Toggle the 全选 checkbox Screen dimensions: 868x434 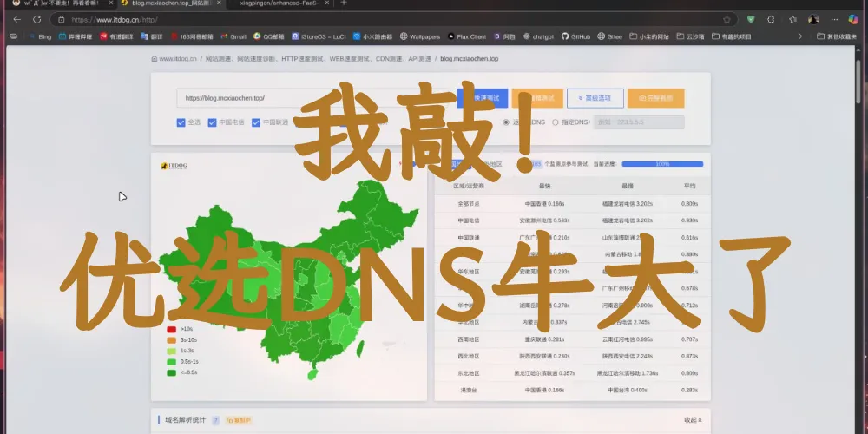tap(181, 122)
